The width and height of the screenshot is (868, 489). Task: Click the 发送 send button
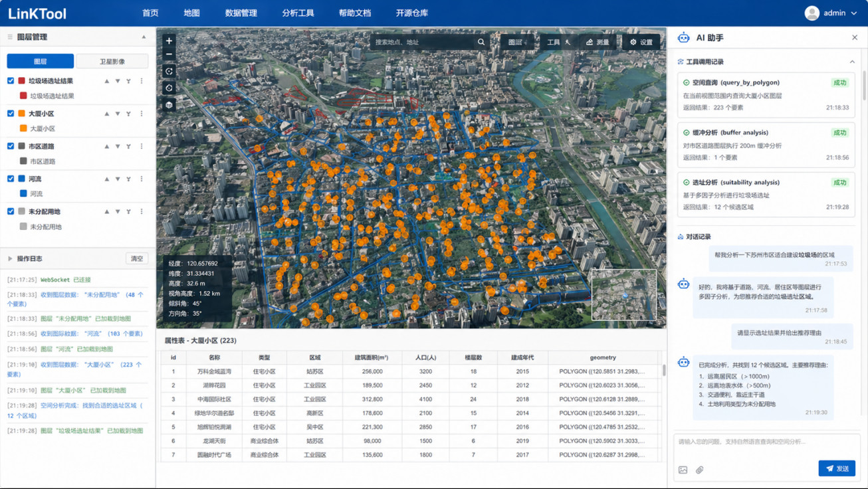(837, 468)
